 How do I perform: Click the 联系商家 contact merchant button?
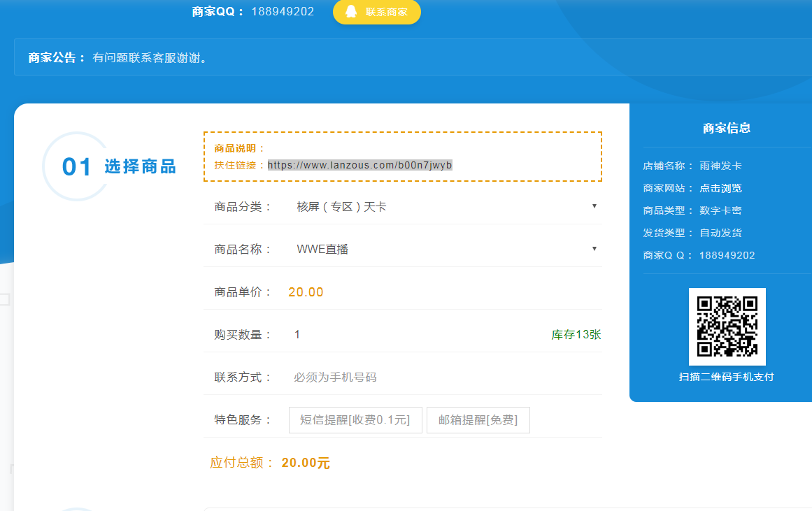376,11
